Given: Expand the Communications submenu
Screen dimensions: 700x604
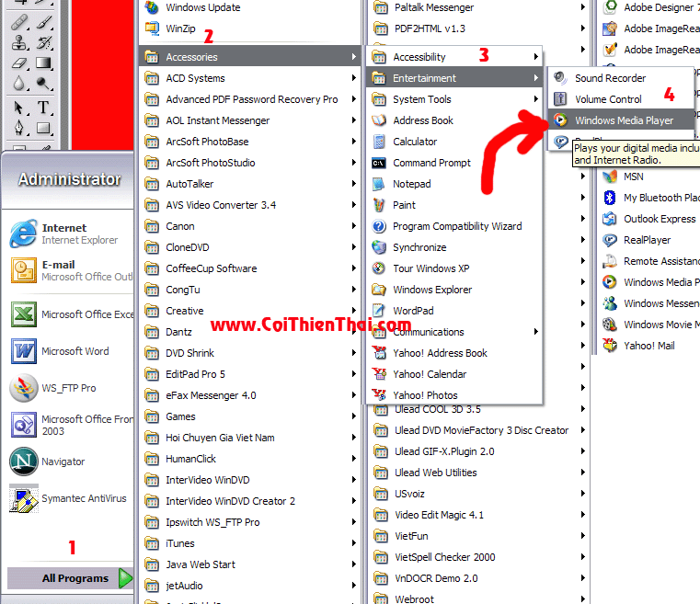Looking at the screenshot, I should point(454,332).
